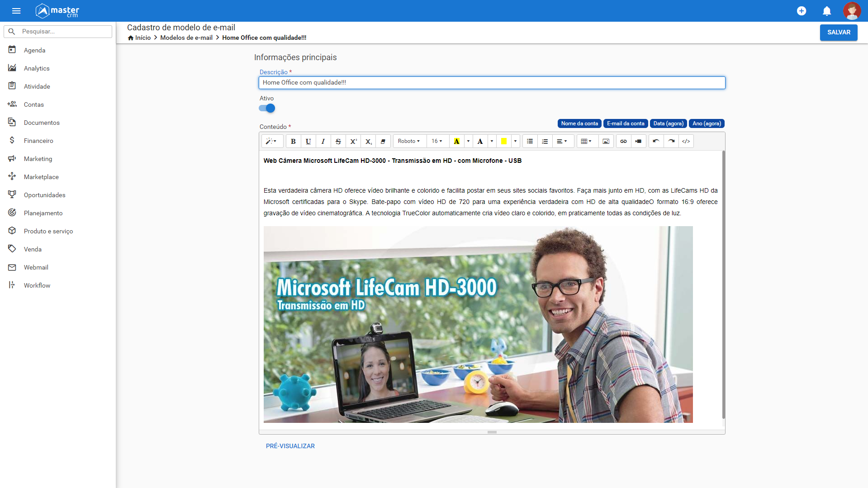
Task: Open the font size 16 dropdown
Action: pyautogui.click(x=437, y=141)
